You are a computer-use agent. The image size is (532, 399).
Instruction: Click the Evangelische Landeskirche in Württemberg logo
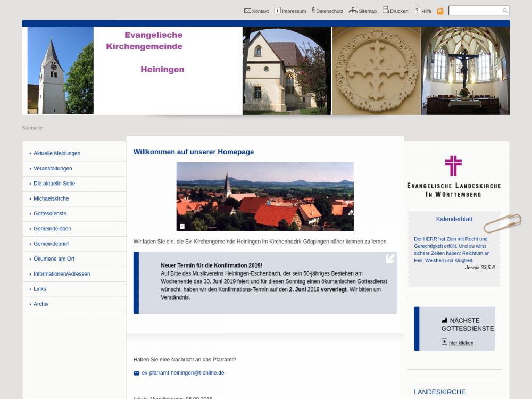pyautogui.click(x=454, y=177)
